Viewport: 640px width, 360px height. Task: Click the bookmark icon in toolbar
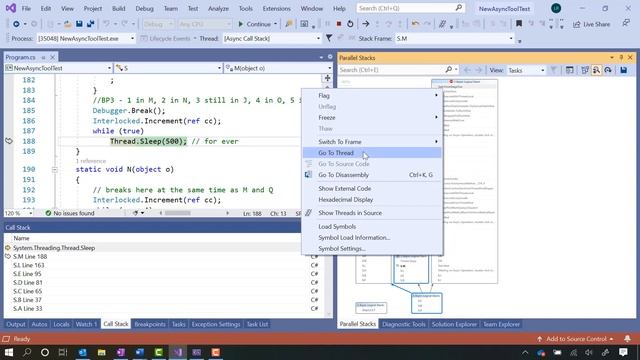tap(519, 24)
